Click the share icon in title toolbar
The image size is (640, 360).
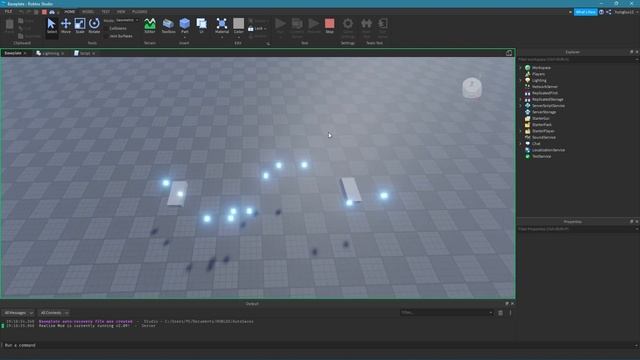609,12
